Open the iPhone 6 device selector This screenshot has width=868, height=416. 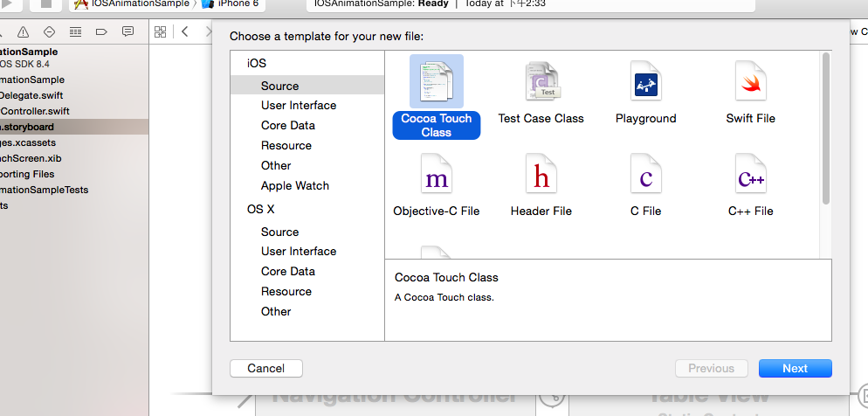[232, 3]
